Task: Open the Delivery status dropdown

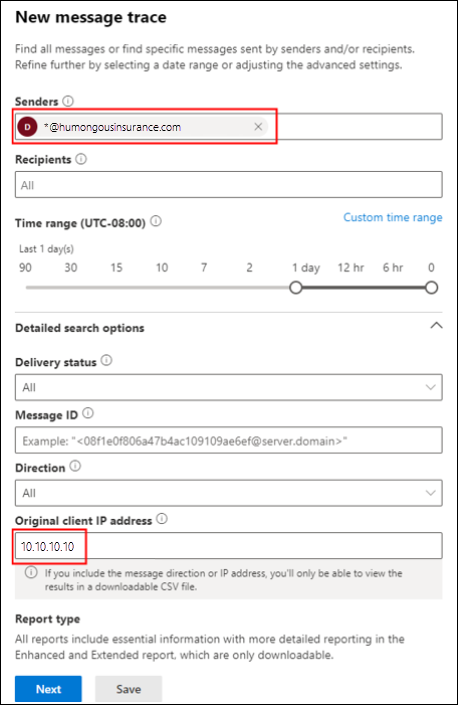Action: click(228, 387)
